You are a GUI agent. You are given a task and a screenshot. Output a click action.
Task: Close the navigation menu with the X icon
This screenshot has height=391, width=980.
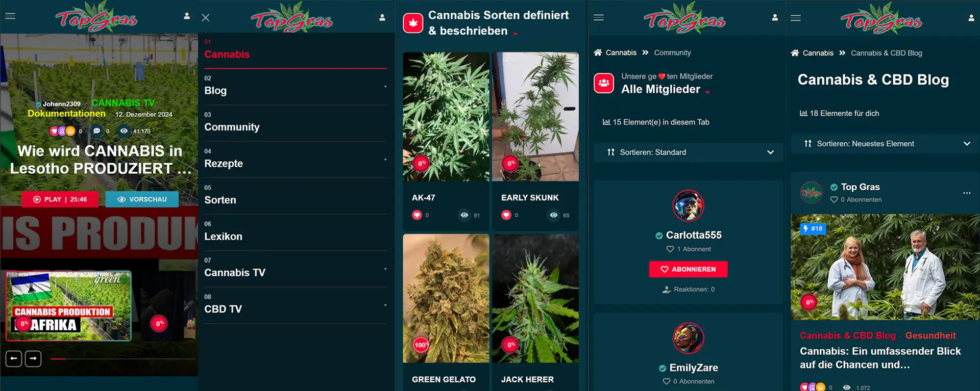tap(206, 18)
